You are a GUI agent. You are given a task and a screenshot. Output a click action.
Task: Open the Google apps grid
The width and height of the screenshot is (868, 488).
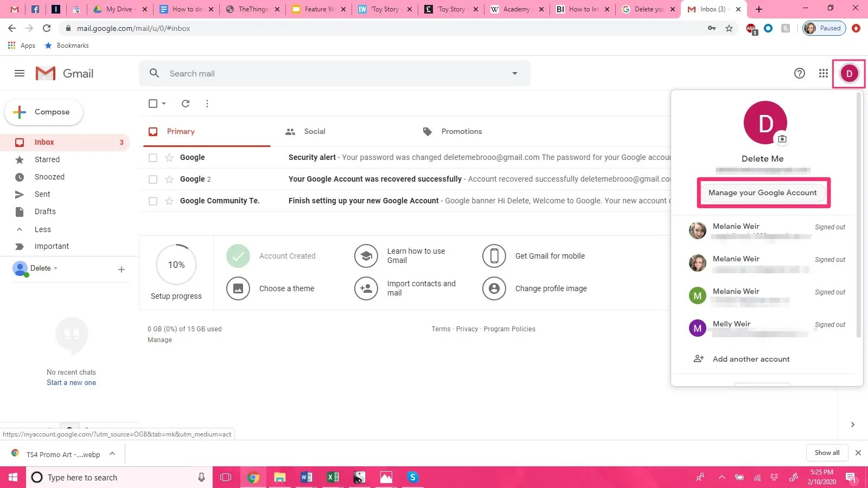(x=823, y=73)
